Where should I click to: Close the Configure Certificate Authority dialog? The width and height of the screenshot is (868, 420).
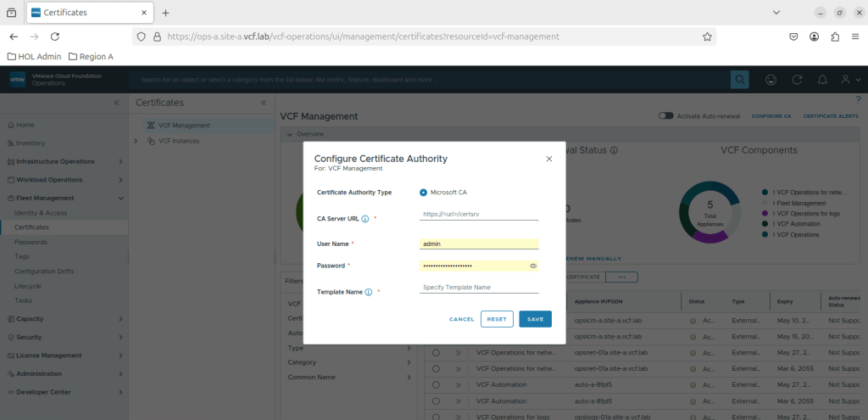[549, 159]
